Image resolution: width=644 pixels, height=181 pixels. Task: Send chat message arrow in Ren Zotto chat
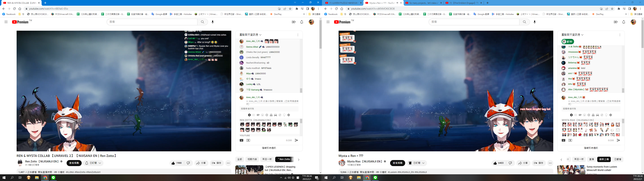296,140
